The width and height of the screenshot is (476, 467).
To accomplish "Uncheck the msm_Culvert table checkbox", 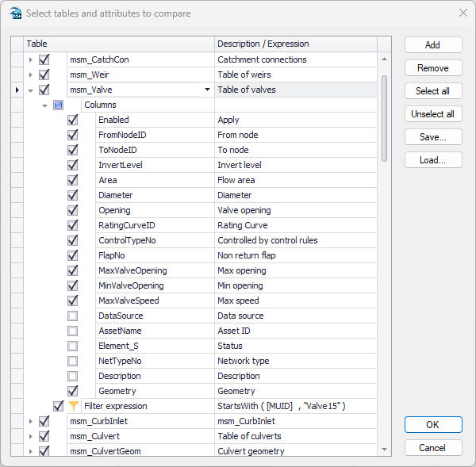I will click(44, 436).
